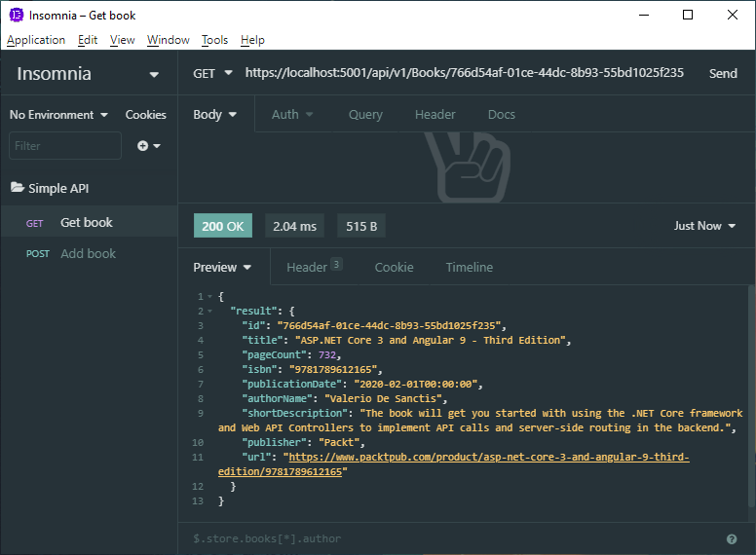Collapse JSON line 1 fold arrow
Screen dimensions: 756x555
[x=209, y=296]
